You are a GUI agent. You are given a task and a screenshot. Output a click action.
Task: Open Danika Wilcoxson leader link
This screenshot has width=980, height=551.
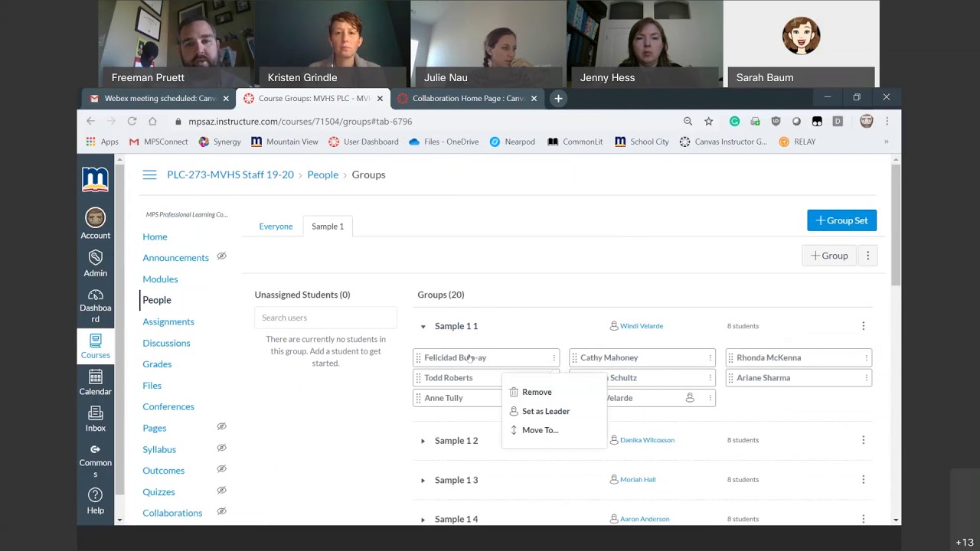(647, 440)
